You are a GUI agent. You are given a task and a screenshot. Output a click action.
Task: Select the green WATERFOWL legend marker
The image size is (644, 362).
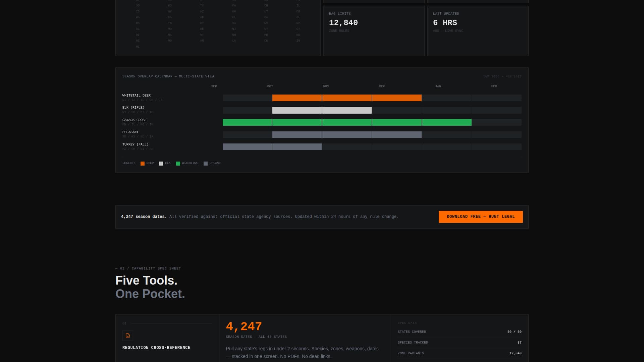point(178,163)
